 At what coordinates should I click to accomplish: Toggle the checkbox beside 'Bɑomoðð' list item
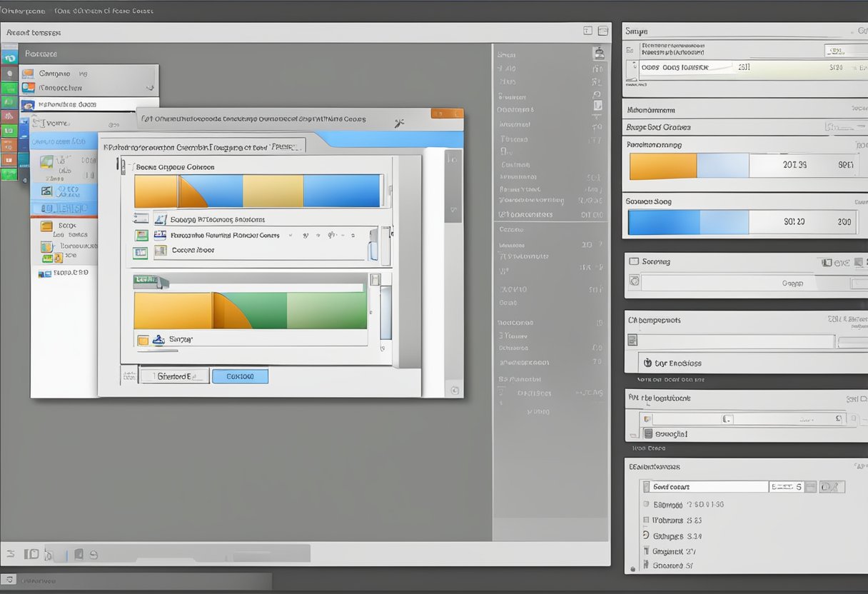click(646, 504)
